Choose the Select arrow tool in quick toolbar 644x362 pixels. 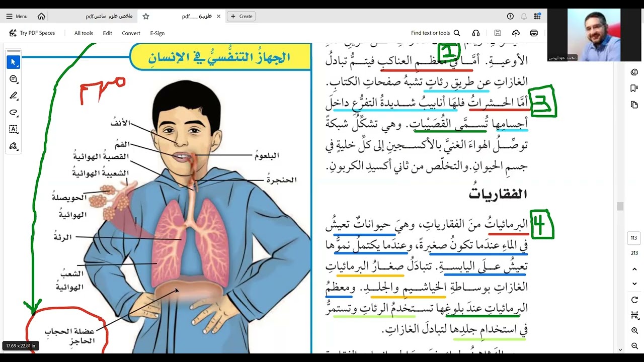pyautogui.click(x=14, y=62)
